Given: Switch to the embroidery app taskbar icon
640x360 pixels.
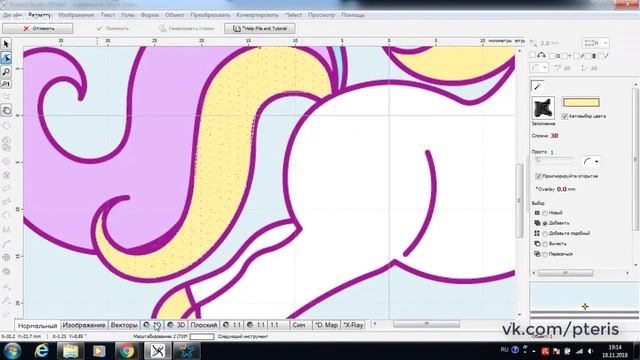Looking at the screenshot, I should click(x=158, y=351).
